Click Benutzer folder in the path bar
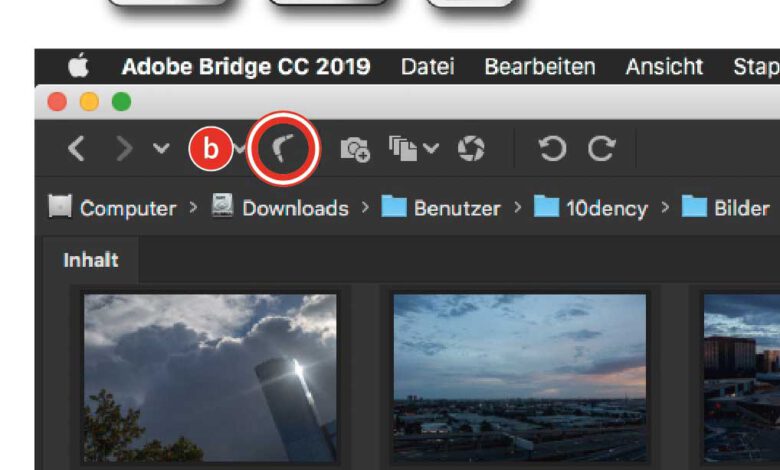The width and height of the screenshot is (780, 470). tap(441, 207)
